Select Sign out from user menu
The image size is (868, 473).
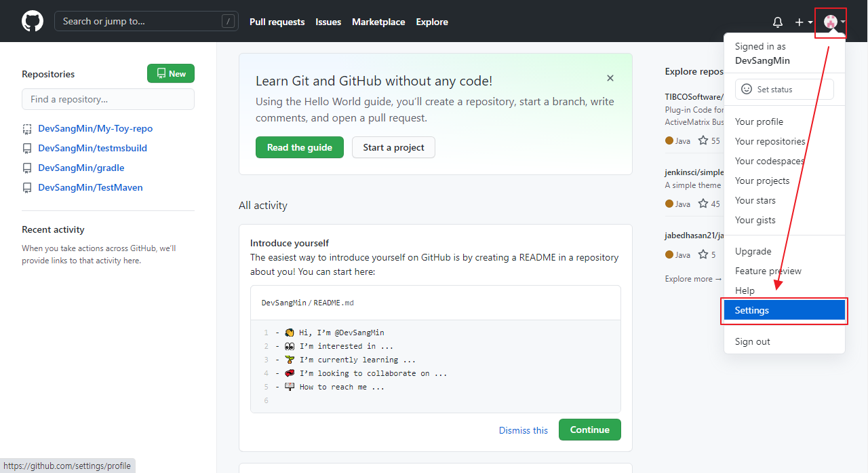tap(785, 341)
